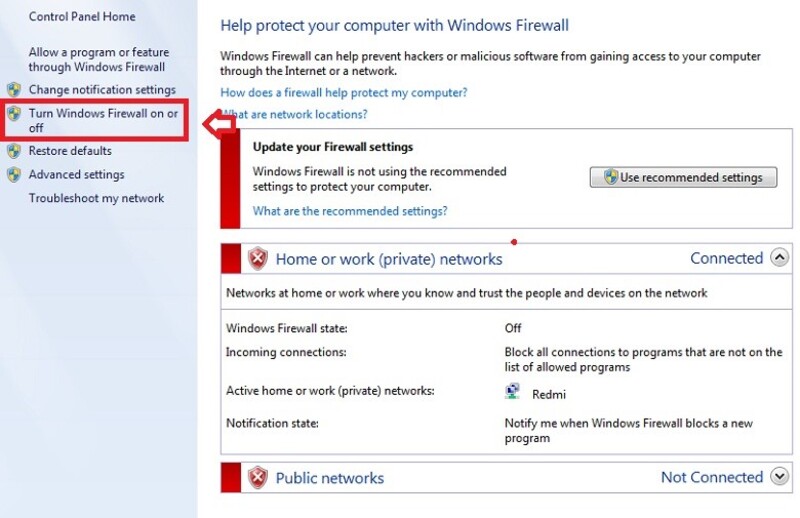This screenshot has width=800, height=518.
Task: Open Control Panel Home
Action: pos(82,16)
